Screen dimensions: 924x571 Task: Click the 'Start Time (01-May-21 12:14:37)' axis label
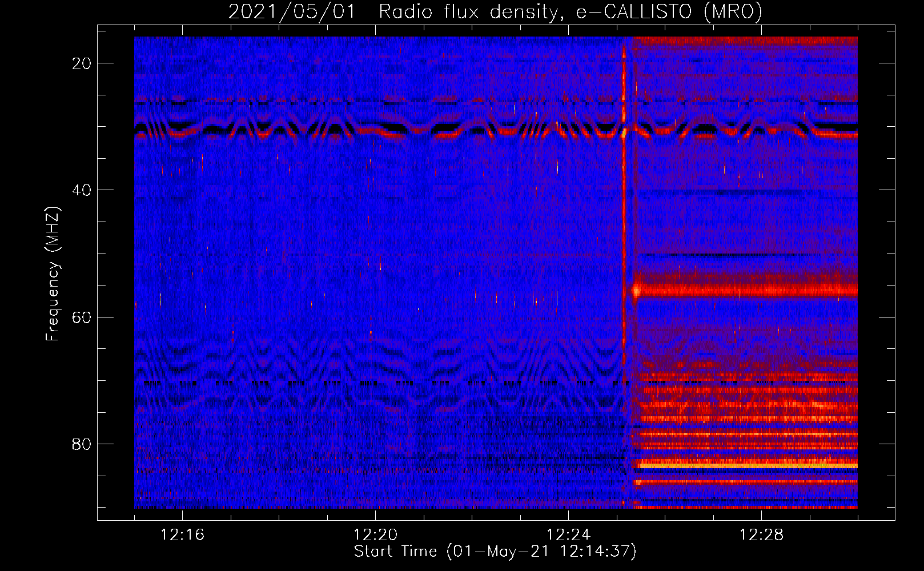click(x=495, y=552)
